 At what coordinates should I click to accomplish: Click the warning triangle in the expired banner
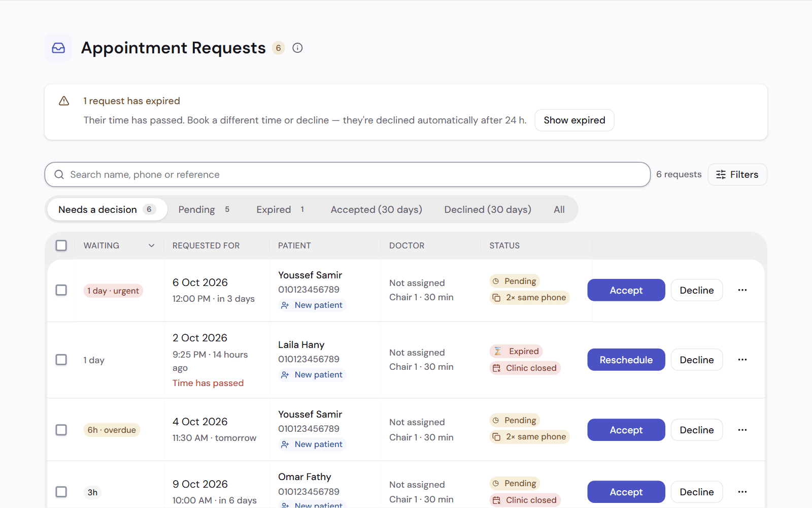click(64, 101)
